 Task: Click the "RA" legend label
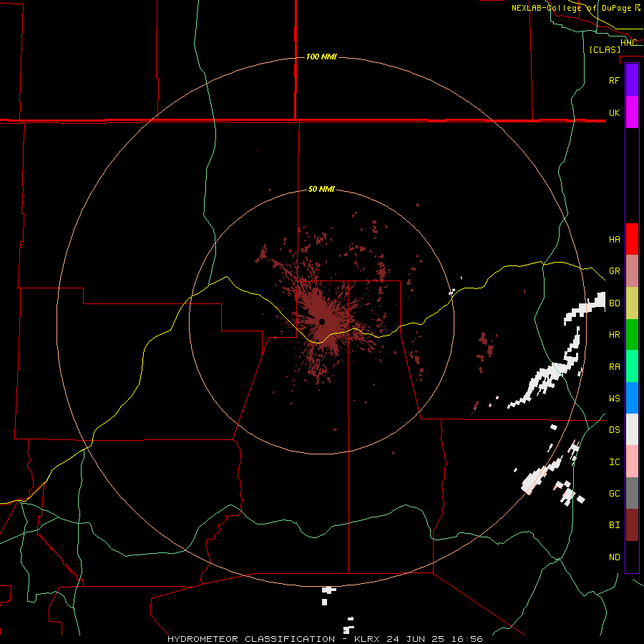click(614, 367)
